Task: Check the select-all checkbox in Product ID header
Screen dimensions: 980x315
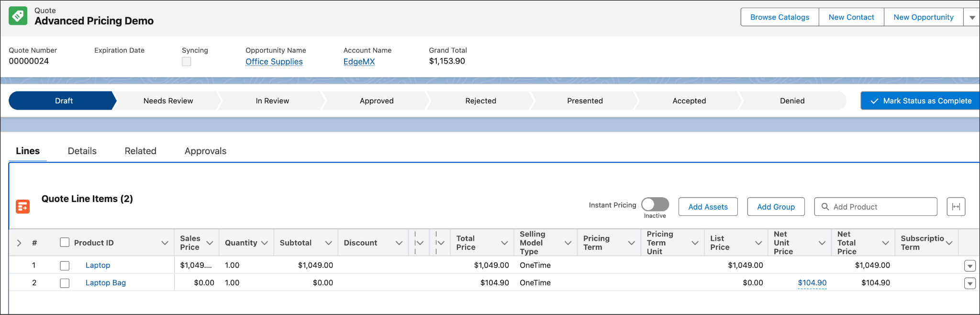Action: point(65,242)
